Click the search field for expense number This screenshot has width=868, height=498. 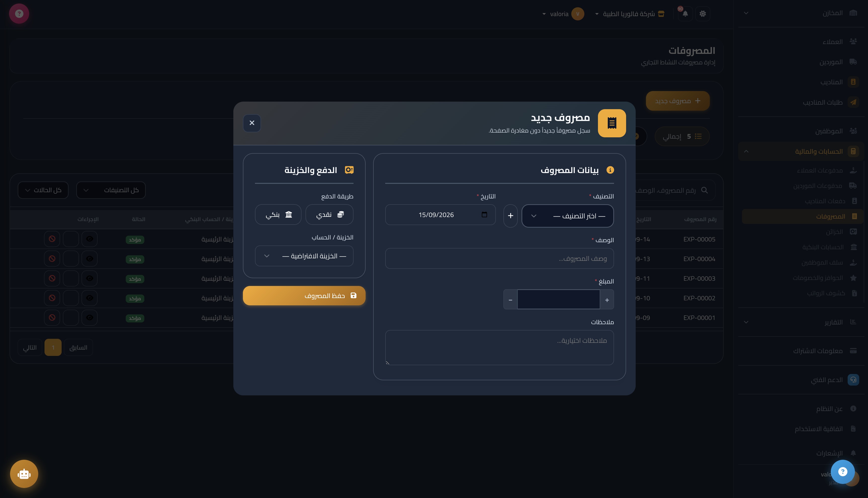coord(675,190)
